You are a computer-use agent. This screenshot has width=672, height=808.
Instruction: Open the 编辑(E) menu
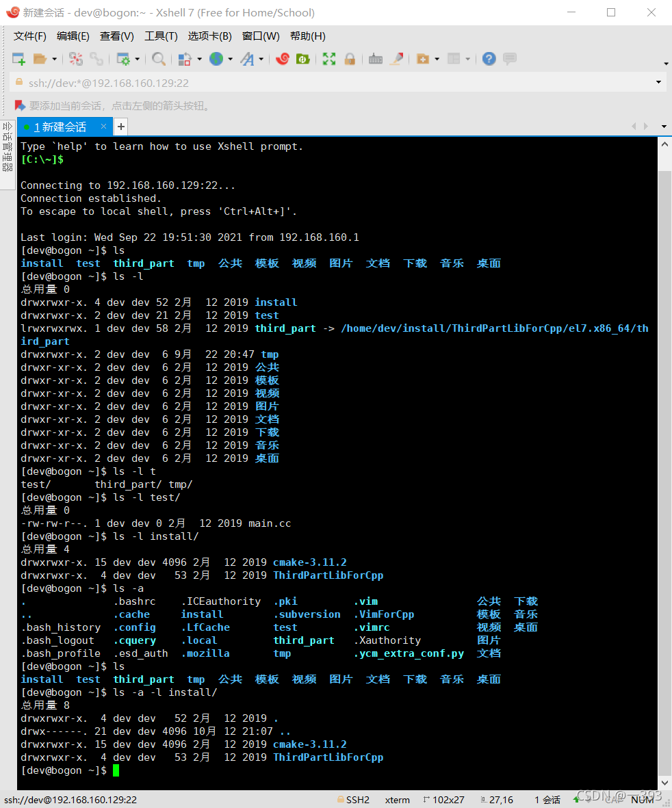(x=73, y=36)
